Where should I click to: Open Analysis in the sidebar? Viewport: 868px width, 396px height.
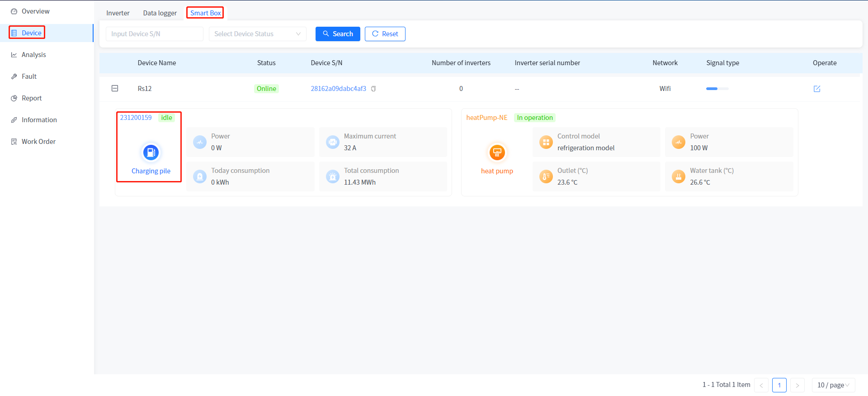click(x=34, y=55)
